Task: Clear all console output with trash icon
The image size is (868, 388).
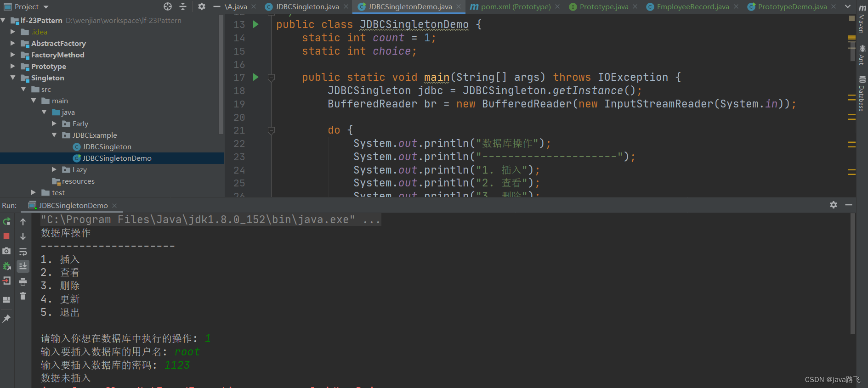Action: 23,296
